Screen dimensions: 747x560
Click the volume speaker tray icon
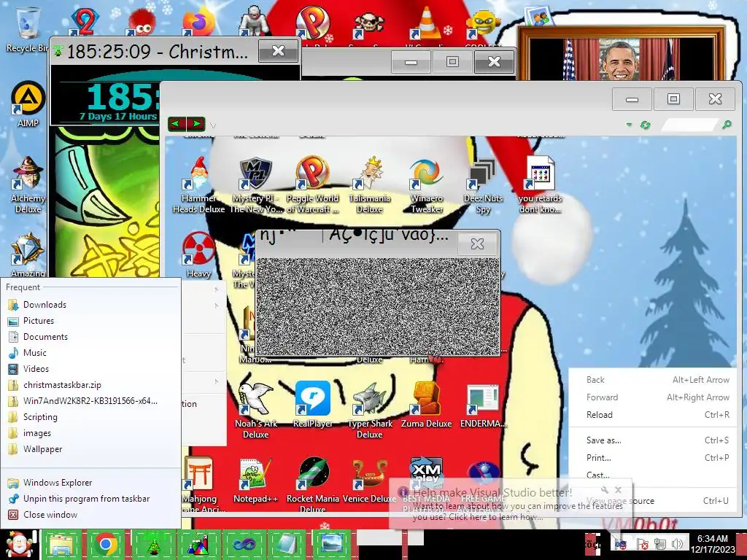click(677, 544)
